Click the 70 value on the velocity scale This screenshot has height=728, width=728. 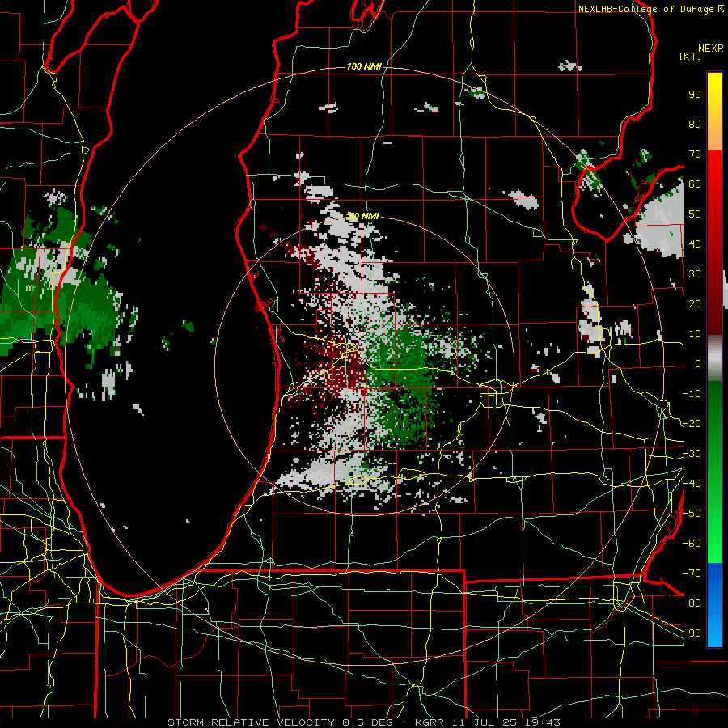click(695, 154)
